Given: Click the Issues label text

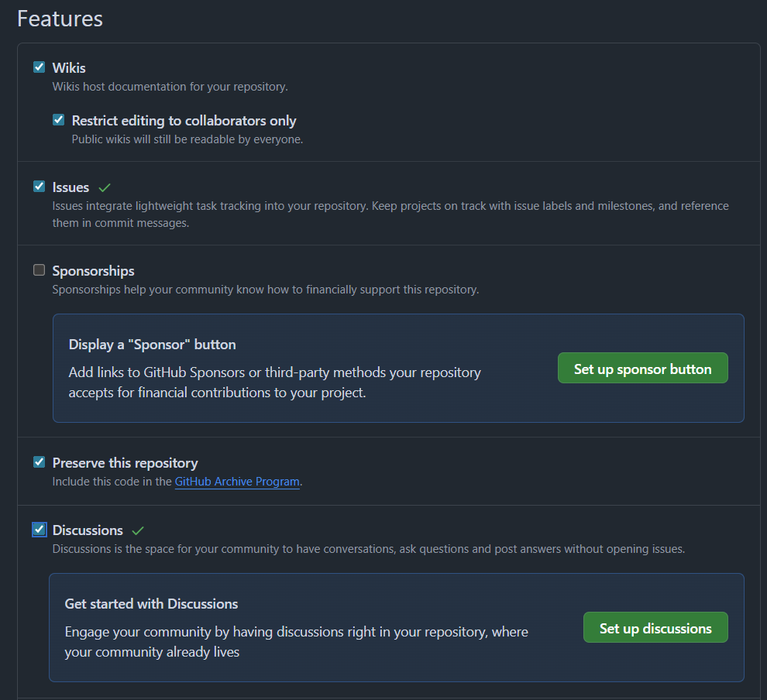Looking at the screenshot, I should coord(71,187).
